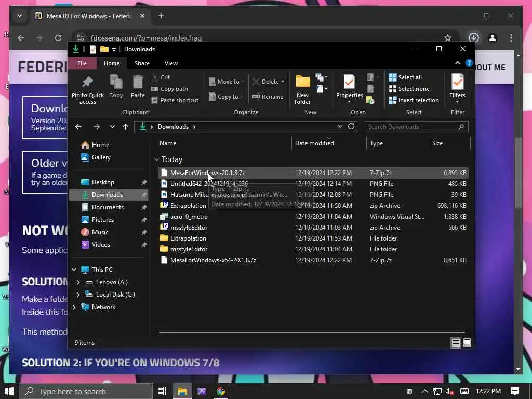
Task: Open Chrome from the taskbar
Action: pyautogui.click(x=221, y=391)
